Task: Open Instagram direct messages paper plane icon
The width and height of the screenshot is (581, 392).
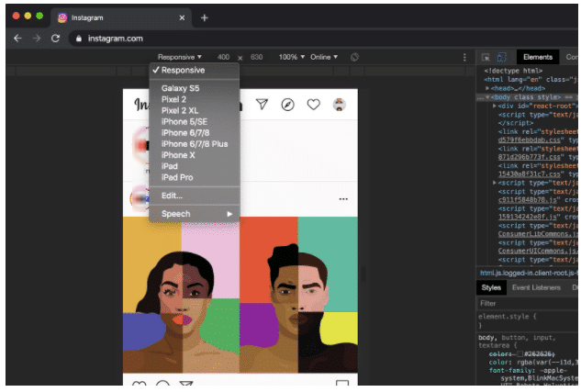Action: (262, 105)
